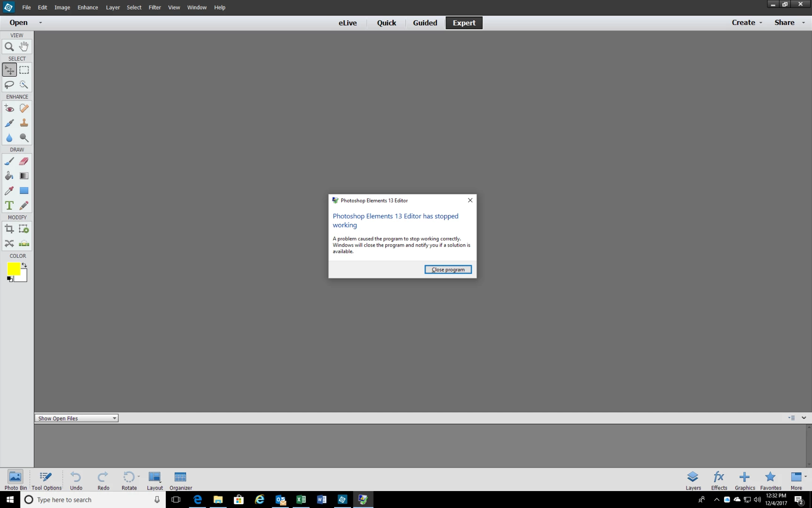The width and height of the screenshot is (812, 508).
Task: Select the Crop tool
Action: click(9, 229)
